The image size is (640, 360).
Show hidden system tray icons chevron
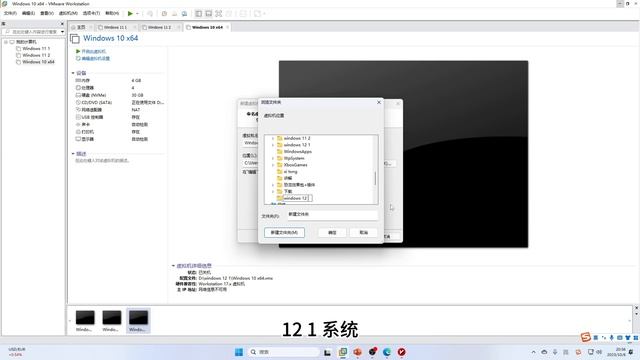[x=533, y=352]
